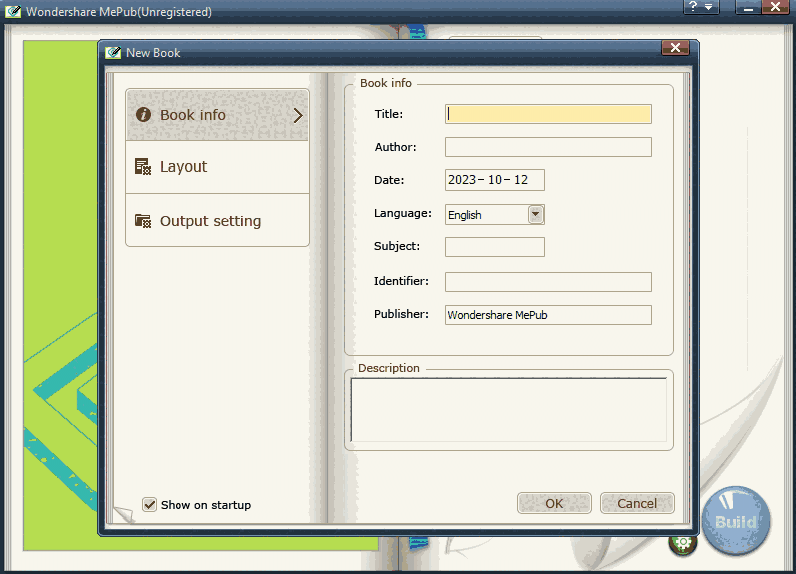Image resolution: width=796 pixels, height=574 pixels.
Task: Minimize the Wondershare MePub window
Action: point(748,8)
